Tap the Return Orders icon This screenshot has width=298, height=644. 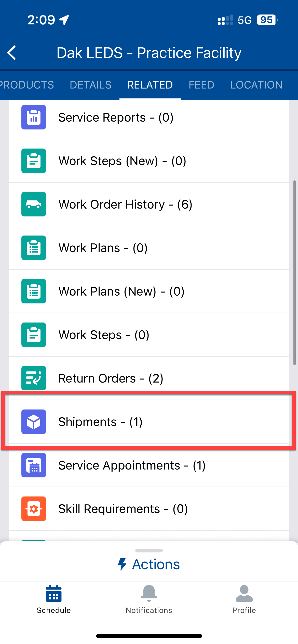[x=34, y=378]
